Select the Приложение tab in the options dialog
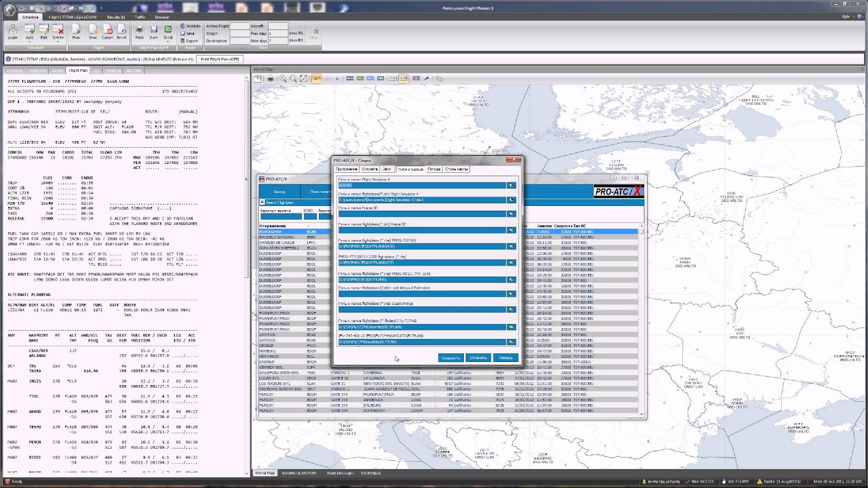The height and width of the screenshot is (488, 868). (x=347, y=169)
